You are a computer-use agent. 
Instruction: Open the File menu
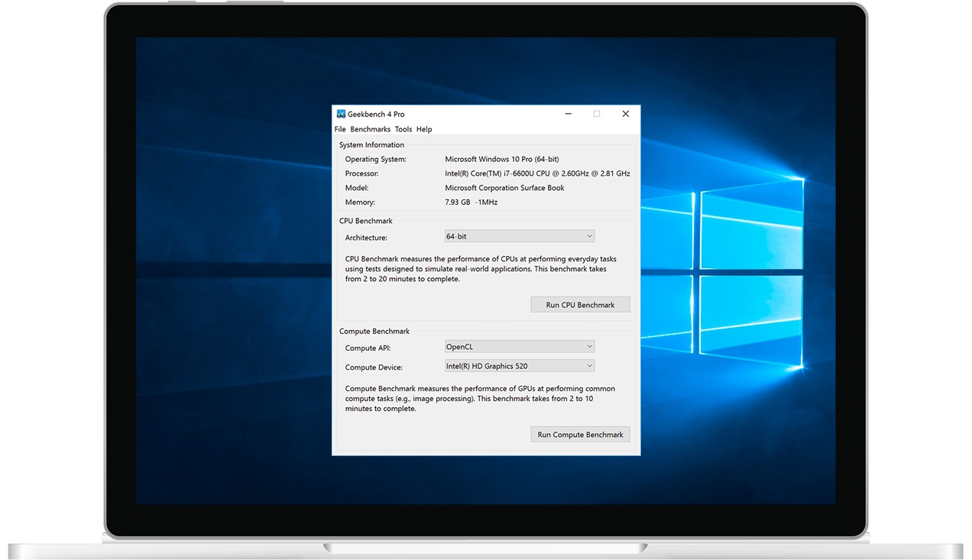pos(340,129)
